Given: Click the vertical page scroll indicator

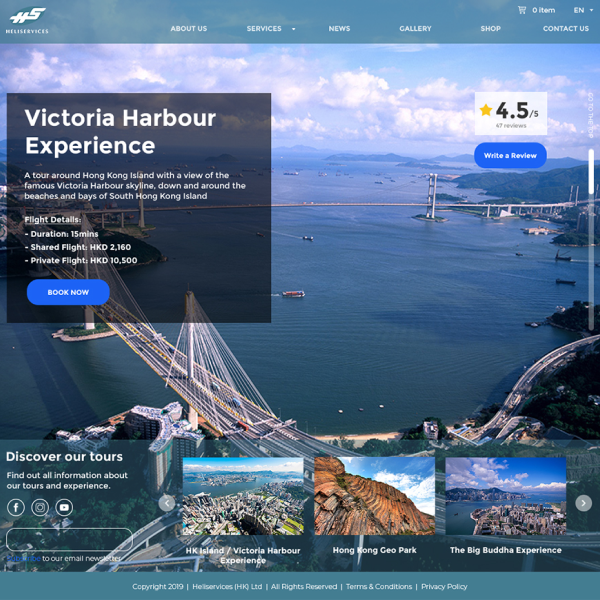Looking at the screenshot, I should pyautogui.click(x=591, y=240).
